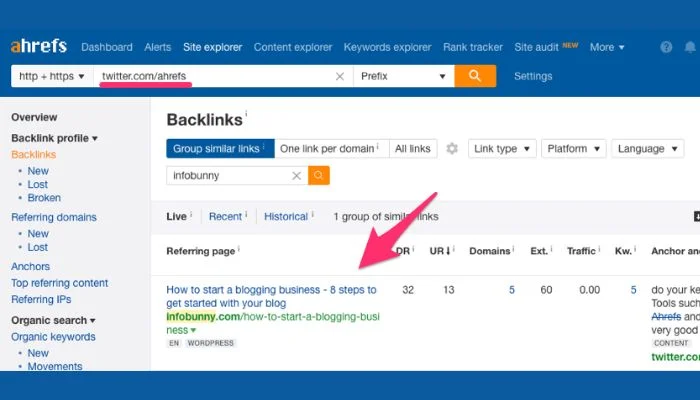This screenshot has width=700, height=400.
Task: Open Settings next to the search bar
Action: 533,76
